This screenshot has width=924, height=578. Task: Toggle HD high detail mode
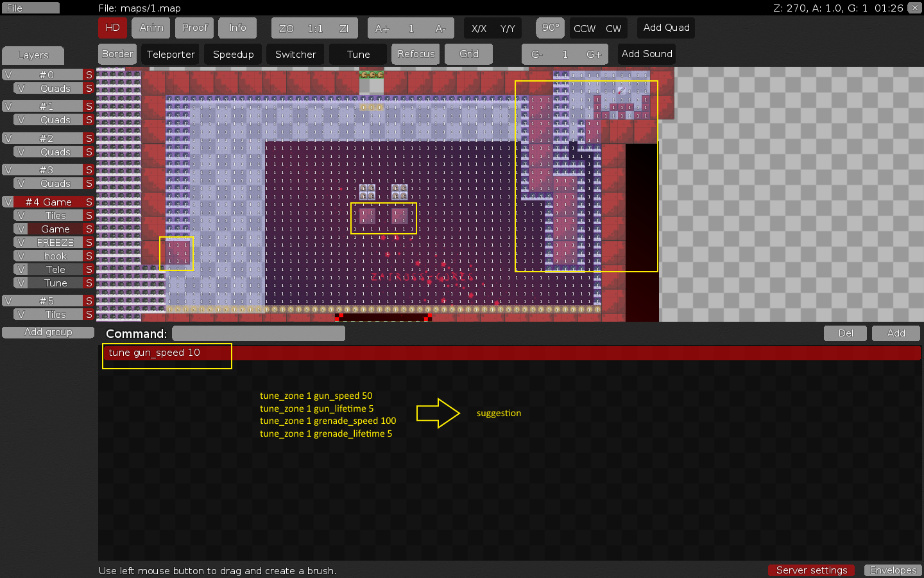point(112,28)
